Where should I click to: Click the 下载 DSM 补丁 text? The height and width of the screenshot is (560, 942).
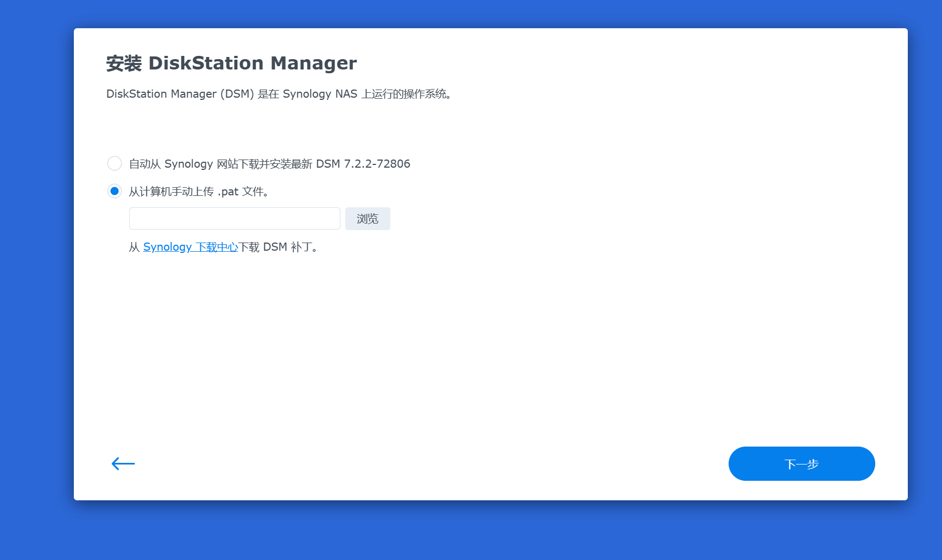pyautogui.click(x=279, y=247)
